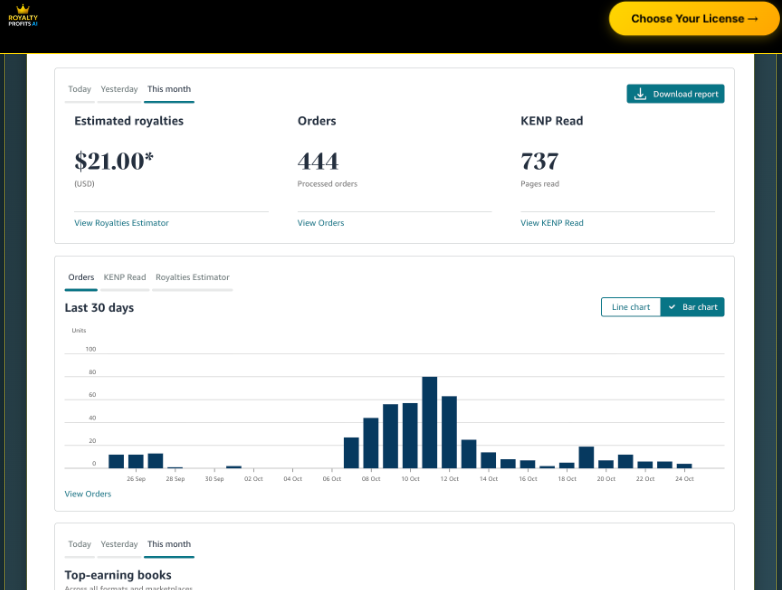Click the 12 Oct bar in the chart

click(x=449, y=432)
